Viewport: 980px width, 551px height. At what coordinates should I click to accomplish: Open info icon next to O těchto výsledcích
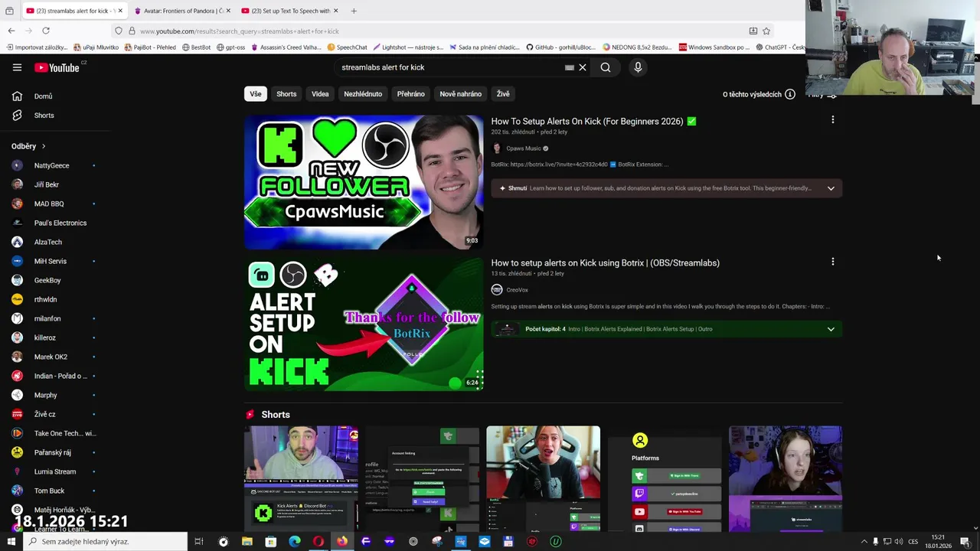[x=790, y=94]
